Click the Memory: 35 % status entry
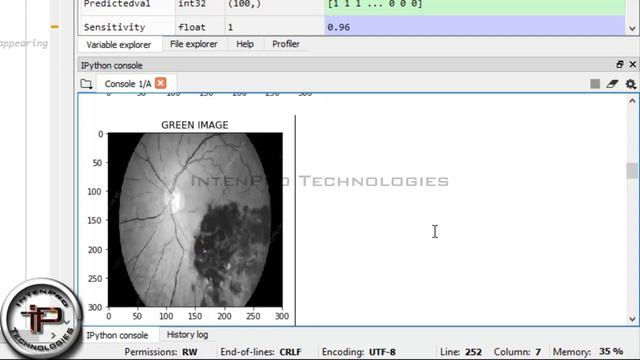The height and width of the screenshot is (360, 640). click(588, 352)
